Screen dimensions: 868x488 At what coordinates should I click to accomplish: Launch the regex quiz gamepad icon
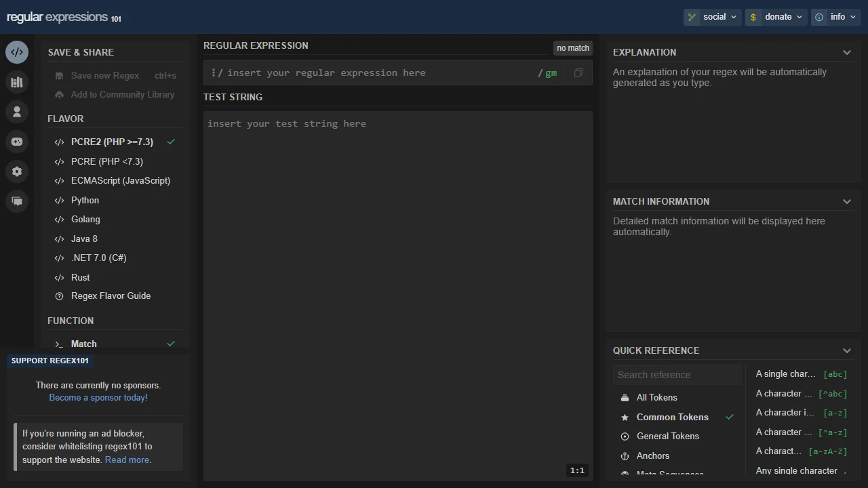click(x=16, y=141)
